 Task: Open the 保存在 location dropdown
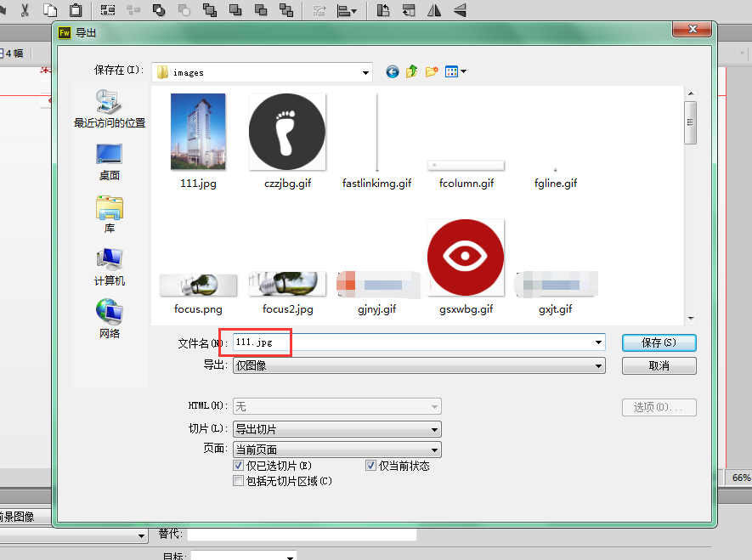coord(365,71)
